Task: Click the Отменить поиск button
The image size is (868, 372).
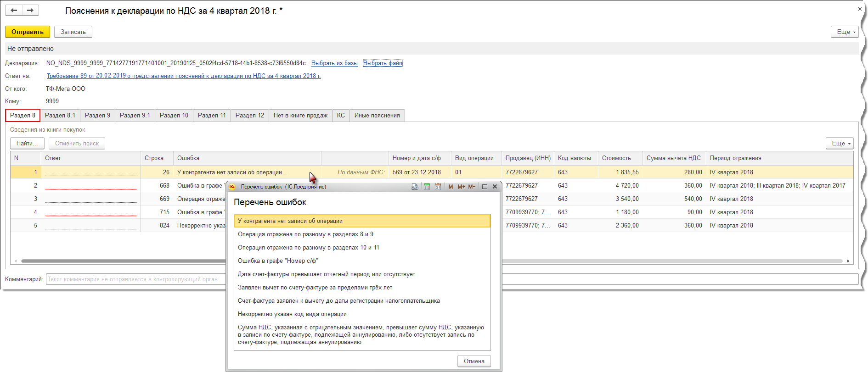Action: (77, 143)
